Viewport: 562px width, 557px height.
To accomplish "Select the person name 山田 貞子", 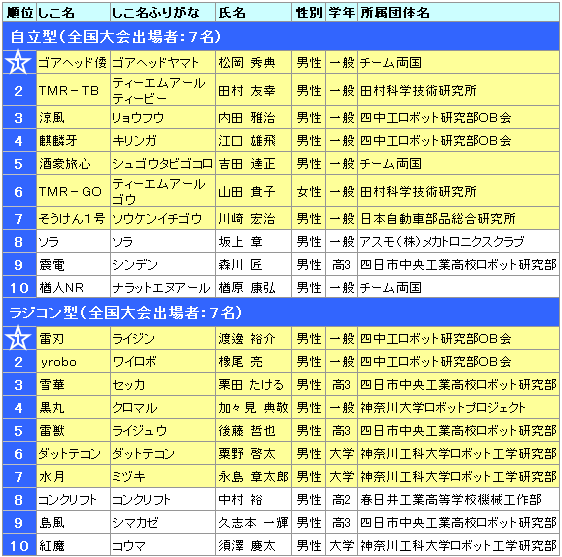I will [247, 191].
